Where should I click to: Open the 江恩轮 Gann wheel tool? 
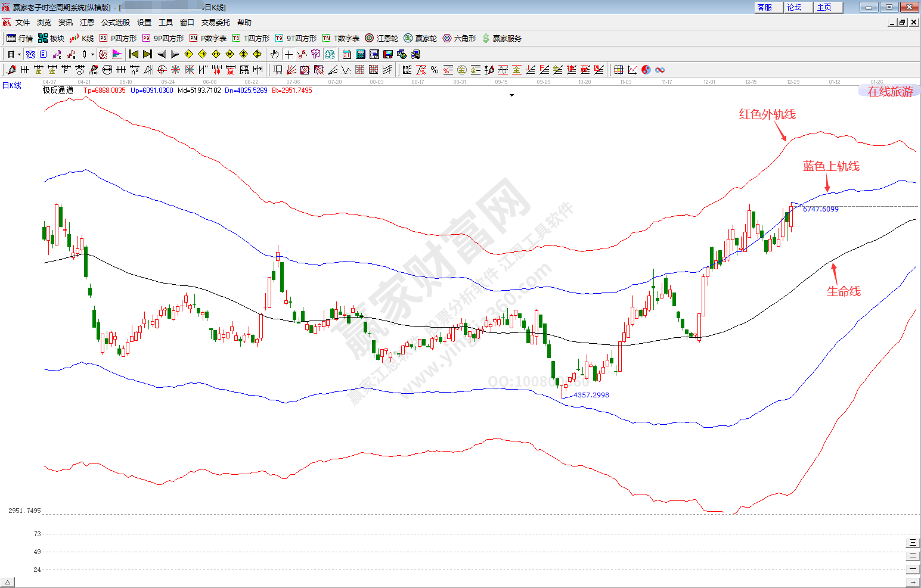(x=382, y=38)
